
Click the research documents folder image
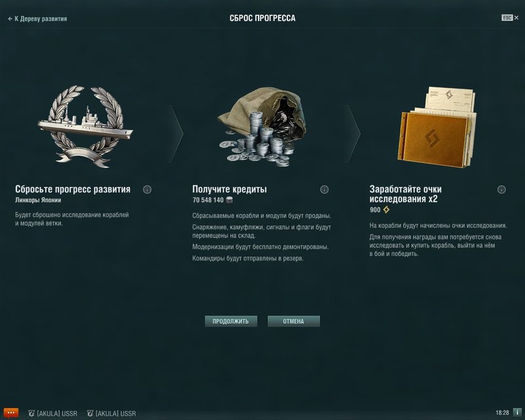pyautogui.click(x=436, y=127)
